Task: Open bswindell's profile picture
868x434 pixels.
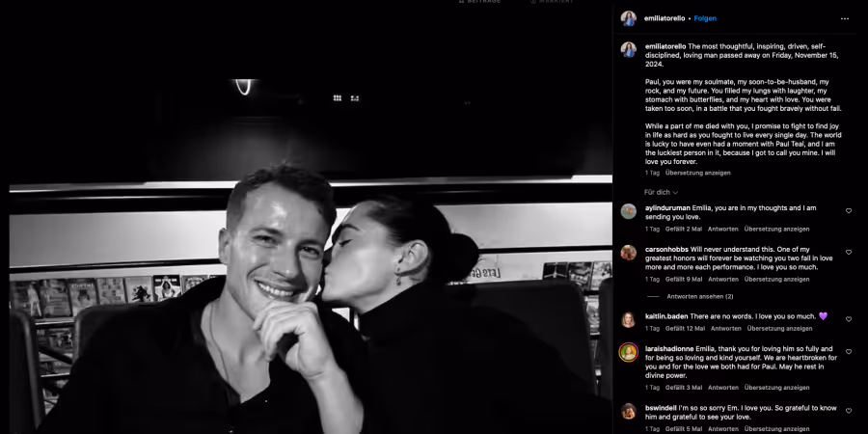Action: coord(628,411)
